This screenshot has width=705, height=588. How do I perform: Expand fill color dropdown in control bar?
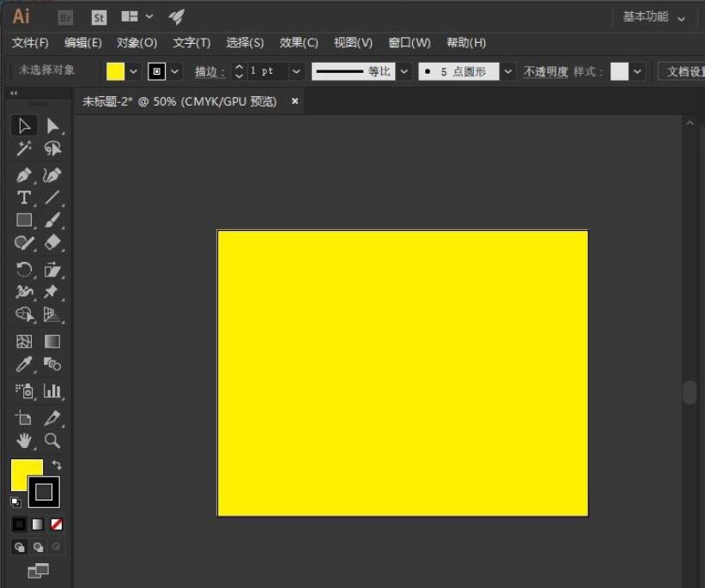[134, 71]
